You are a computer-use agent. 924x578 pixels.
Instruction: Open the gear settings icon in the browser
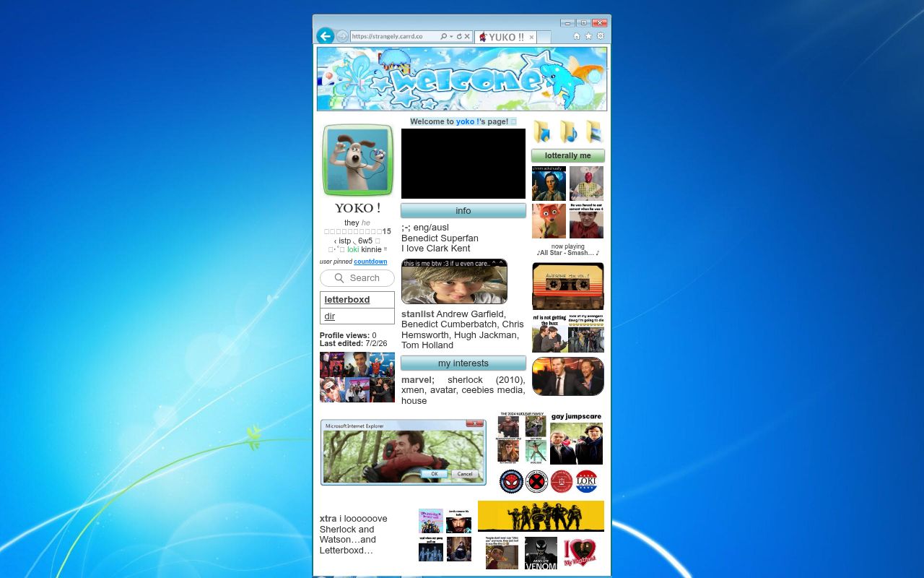pos(600,36)
